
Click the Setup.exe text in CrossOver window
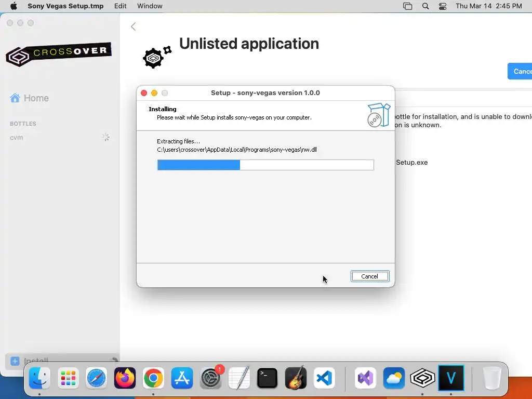pos(411,162)
